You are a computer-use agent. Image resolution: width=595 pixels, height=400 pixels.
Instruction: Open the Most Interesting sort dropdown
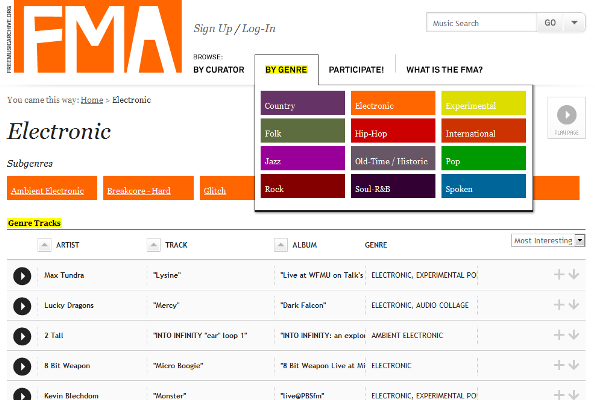pos(548,241)
